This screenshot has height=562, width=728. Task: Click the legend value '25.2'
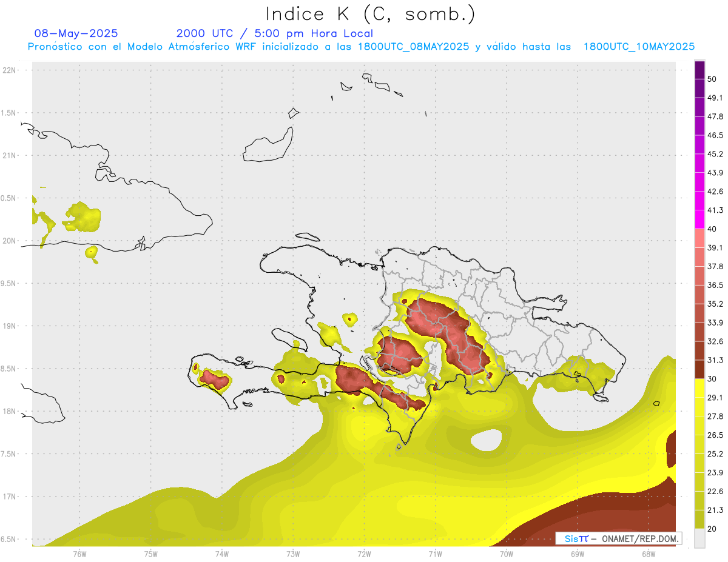point(715,454)
